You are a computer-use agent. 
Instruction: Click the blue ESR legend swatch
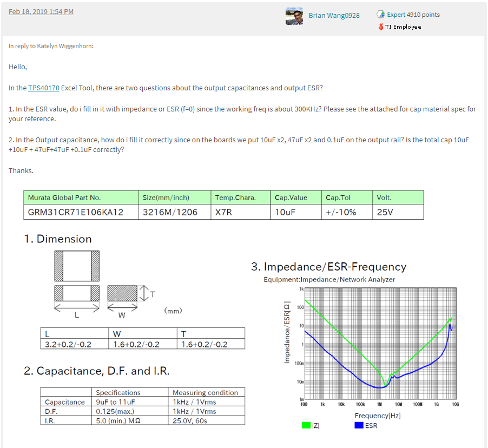click(359, 425)
